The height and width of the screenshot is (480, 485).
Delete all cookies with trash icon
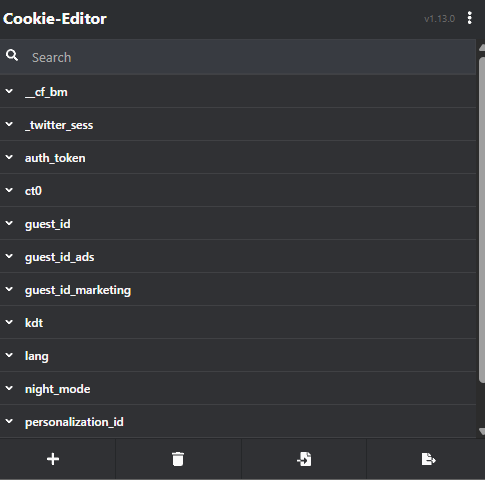click(178, 459)
